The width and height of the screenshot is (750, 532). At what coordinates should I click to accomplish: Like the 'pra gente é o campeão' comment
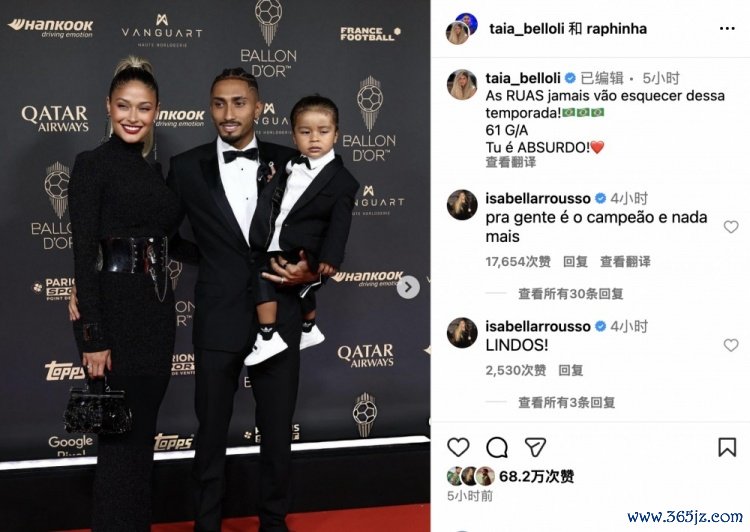pyautogui.click(x=730, y=226)
